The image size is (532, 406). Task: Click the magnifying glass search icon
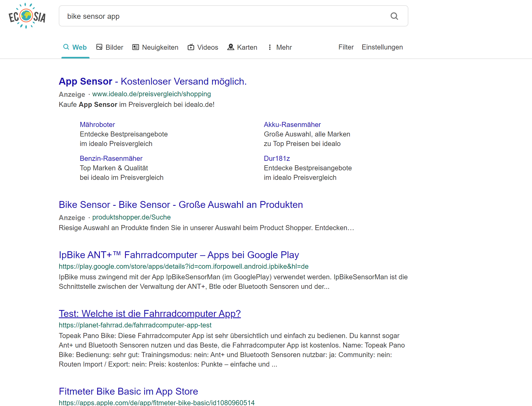[394, 16]
